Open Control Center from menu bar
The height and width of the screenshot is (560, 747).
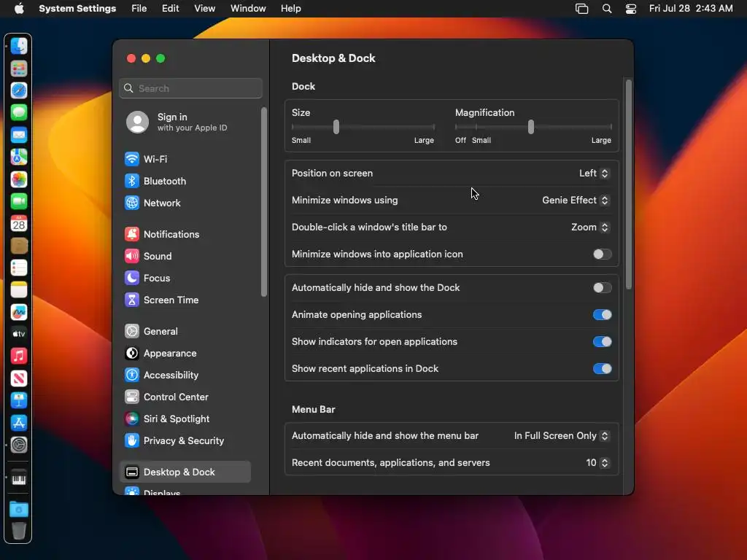[x=631, y=9]
